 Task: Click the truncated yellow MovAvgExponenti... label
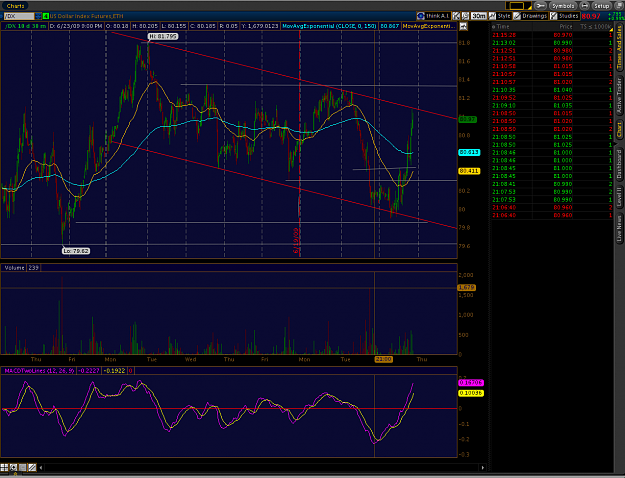tap(428, 26)
